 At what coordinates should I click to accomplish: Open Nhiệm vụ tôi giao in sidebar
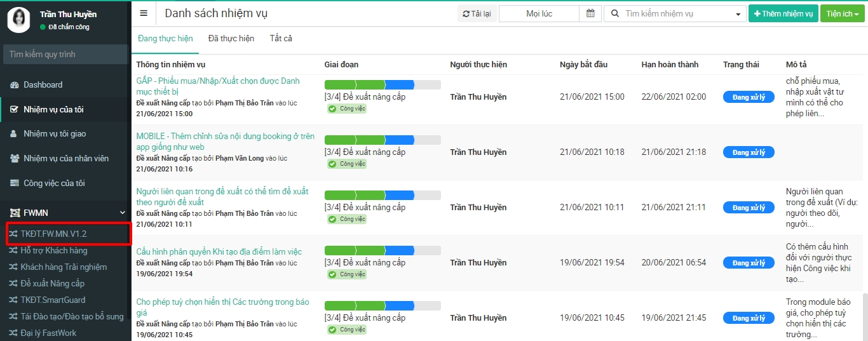(55, 134)
